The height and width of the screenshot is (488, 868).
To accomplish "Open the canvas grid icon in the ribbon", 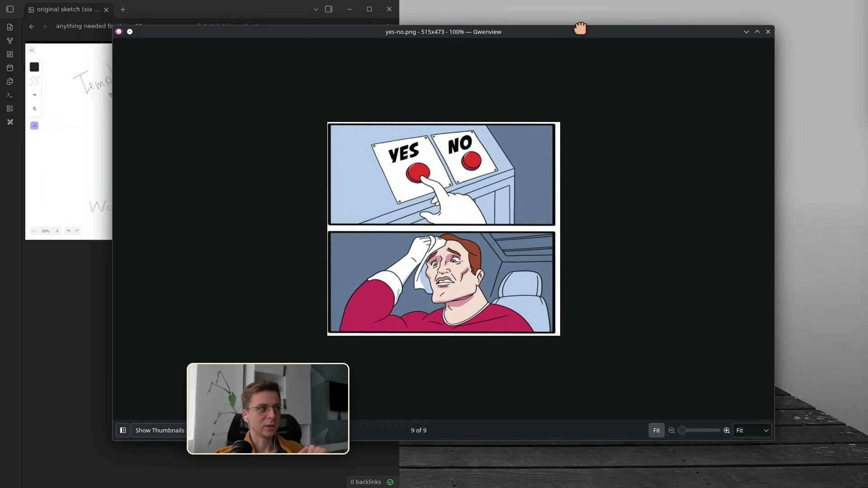I will click(x=10, y=54).
